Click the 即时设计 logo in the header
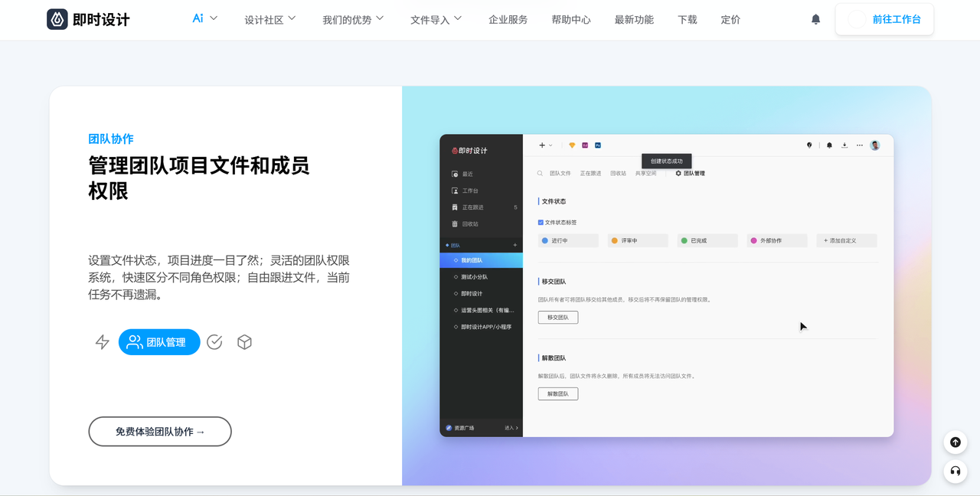The image size is (980, 496). 88,19
